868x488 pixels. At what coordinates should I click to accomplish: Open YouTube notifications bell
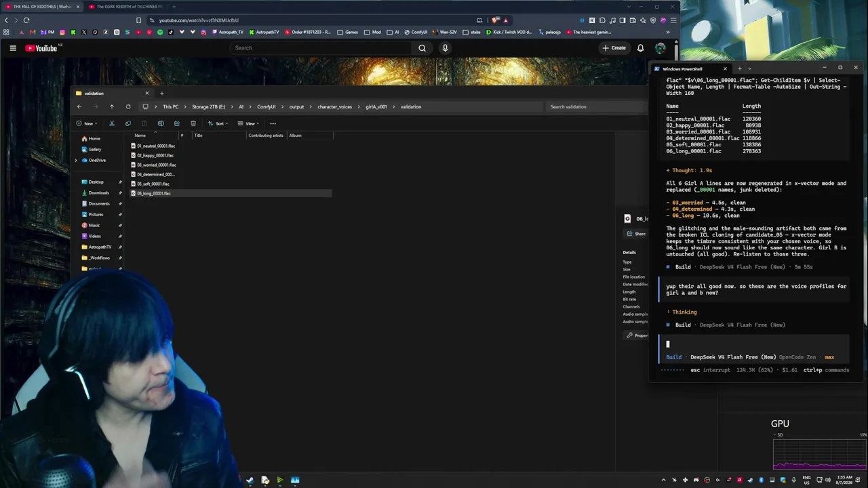[x=640, y=48]
